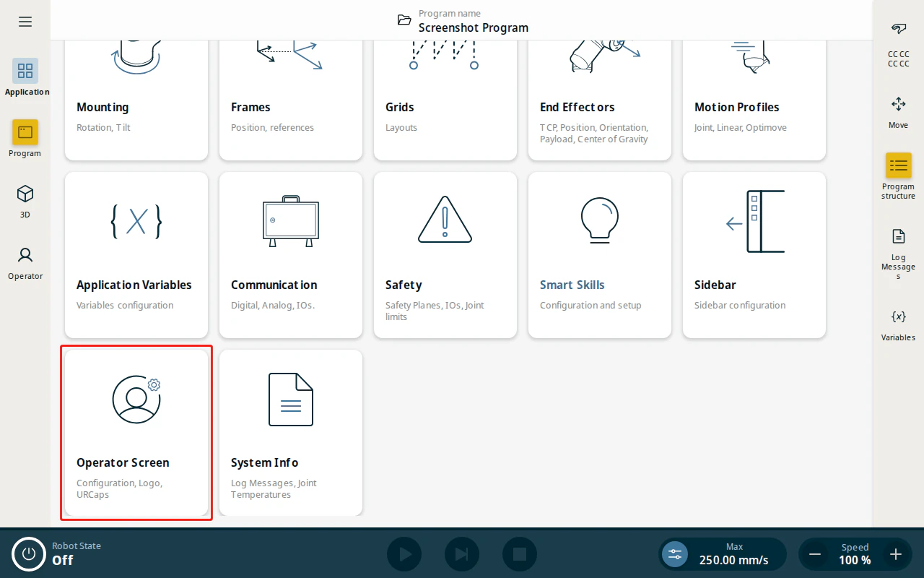The height and width of the screenshot is (578, 924).
Task: Open the max speed sliders icon
Action: [675, 554]
